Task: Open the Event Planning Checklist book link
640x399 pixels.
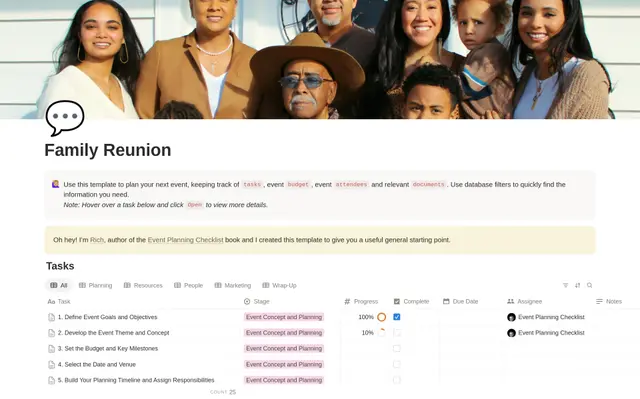Action: (x=185, y=240)
